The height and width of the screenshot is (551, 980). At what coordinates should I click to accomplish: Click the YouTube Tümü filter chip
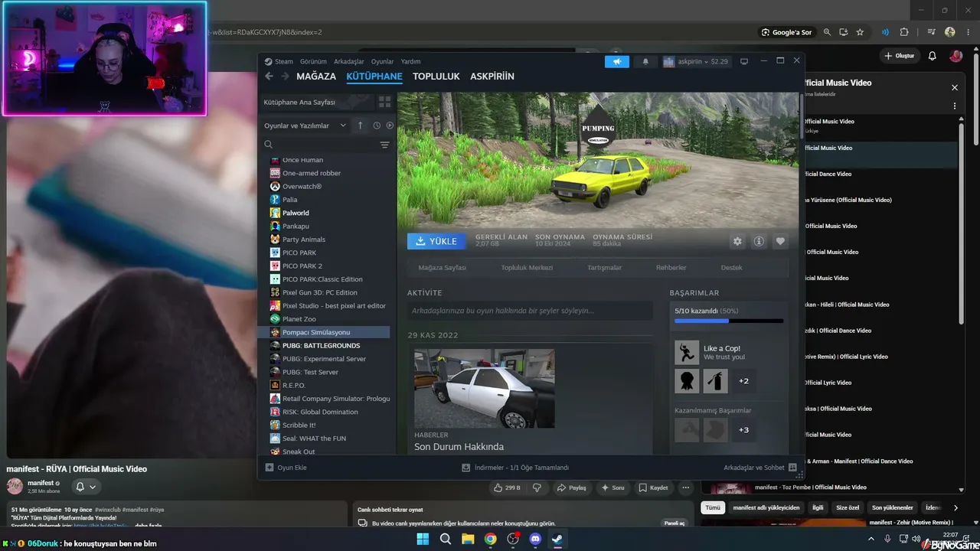[713, 507]
